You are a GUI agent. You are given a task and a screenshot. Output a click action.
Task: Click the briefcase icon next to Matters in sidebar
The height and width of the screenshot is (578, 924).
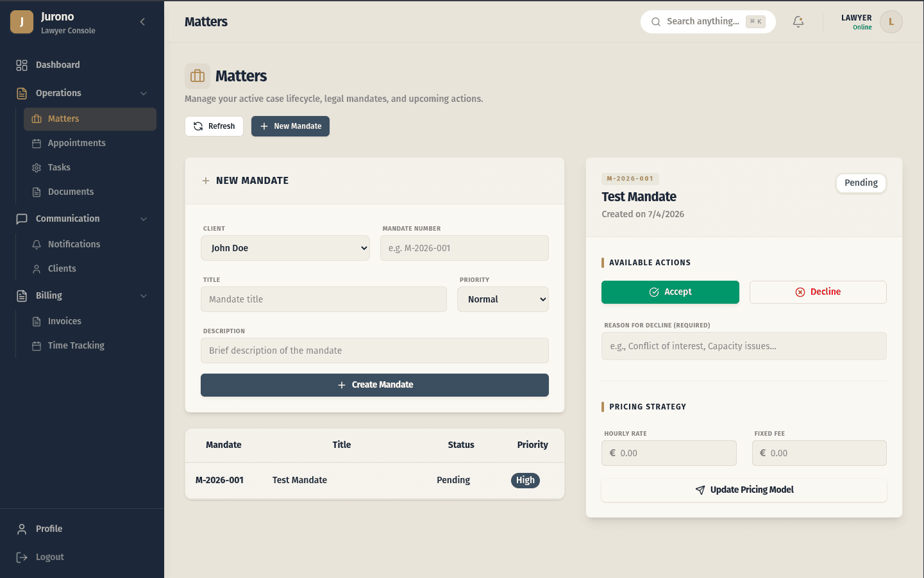(x=37, y=119)
